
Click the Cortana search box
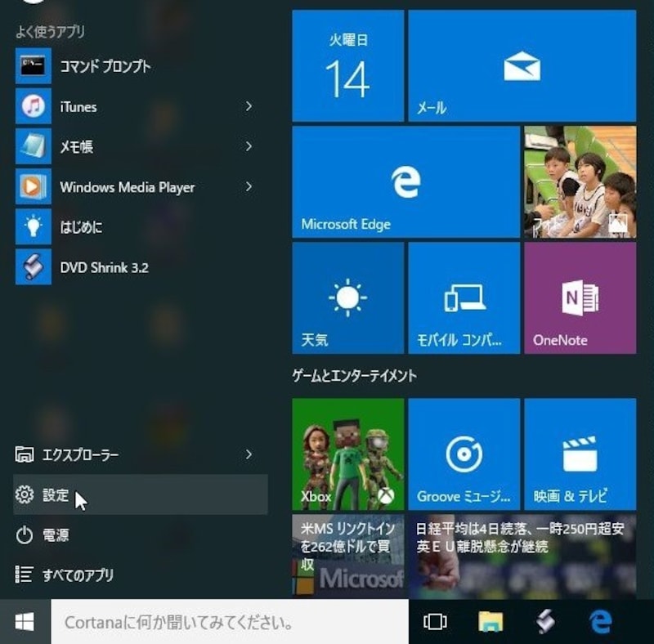coord(229,623)
